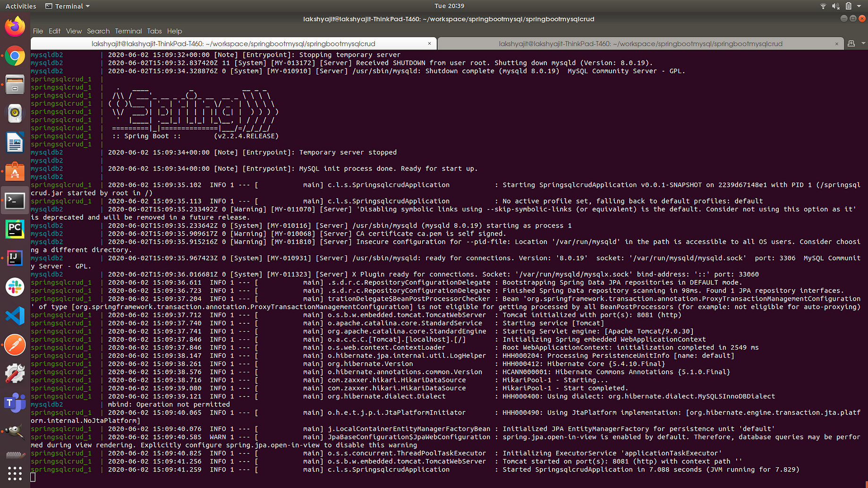Click the Wi-Fi status icon

point(823,6)
